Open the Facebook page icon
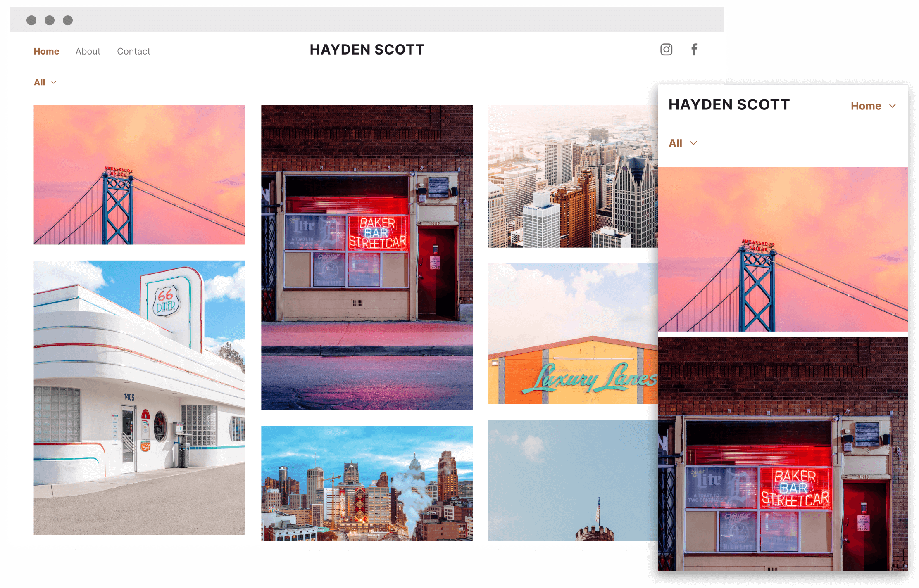 694,50
